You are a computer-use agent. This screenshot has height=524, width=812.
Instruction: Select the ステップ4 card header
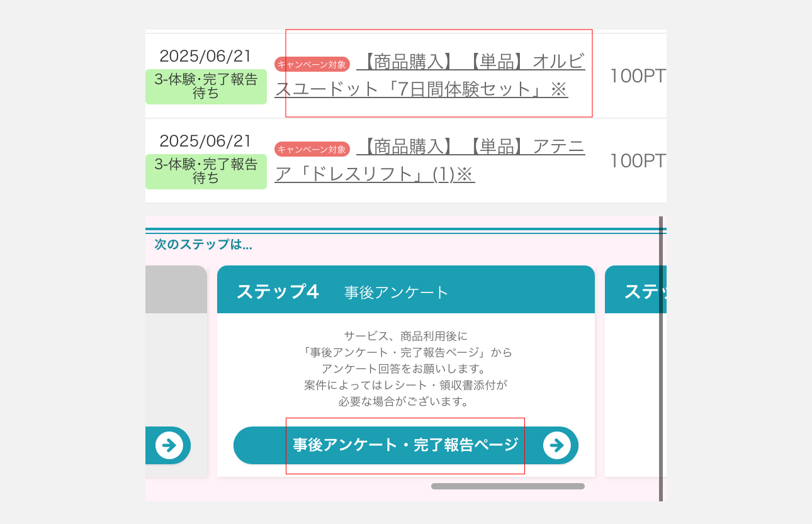click(x=406, y=289)
